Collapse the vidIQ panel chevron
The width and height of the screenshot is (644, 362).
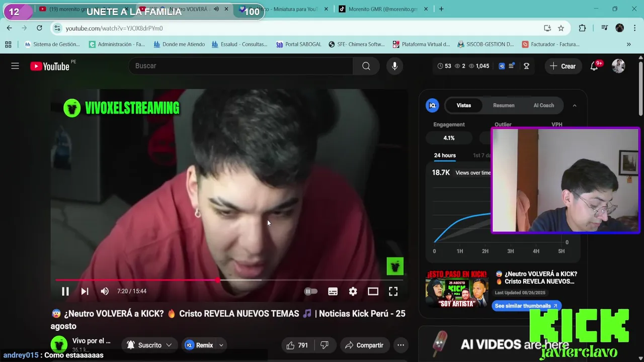575,106
